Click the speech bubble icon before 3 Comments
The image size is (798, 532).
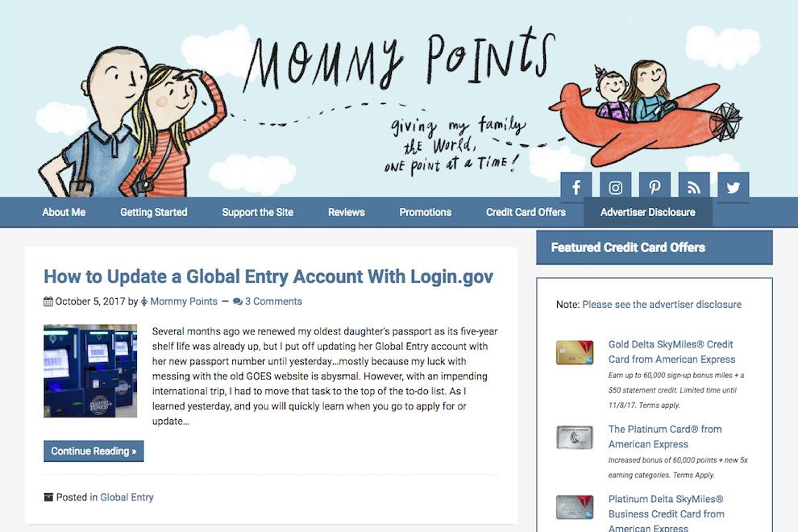pos(238,301)
